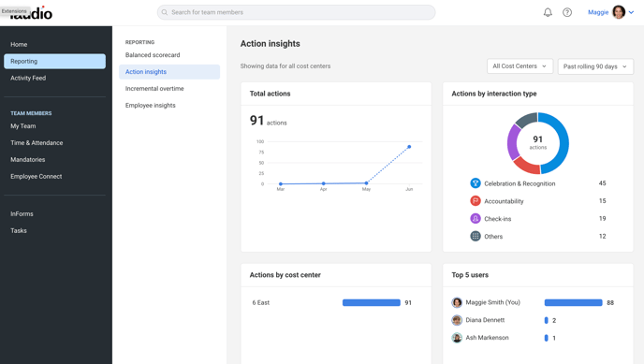Click the Ash Markenson name

pos(487,337)
